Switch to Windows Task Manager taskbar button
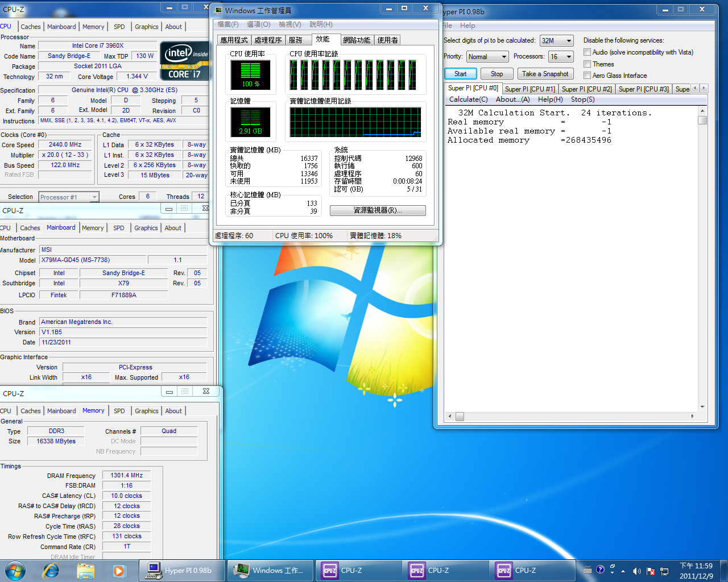 (270, 570)
